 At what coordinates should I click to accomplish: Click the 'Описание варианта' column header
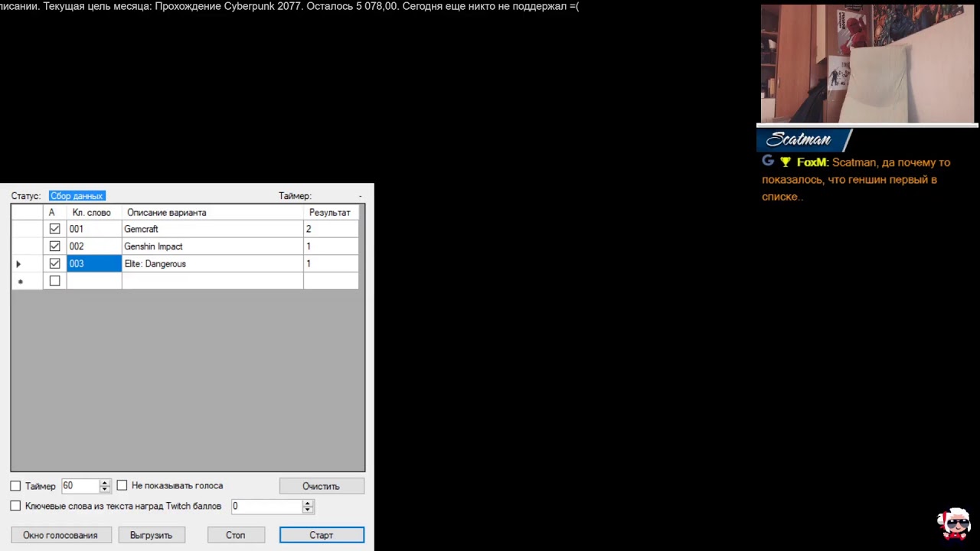coord(213,213)
